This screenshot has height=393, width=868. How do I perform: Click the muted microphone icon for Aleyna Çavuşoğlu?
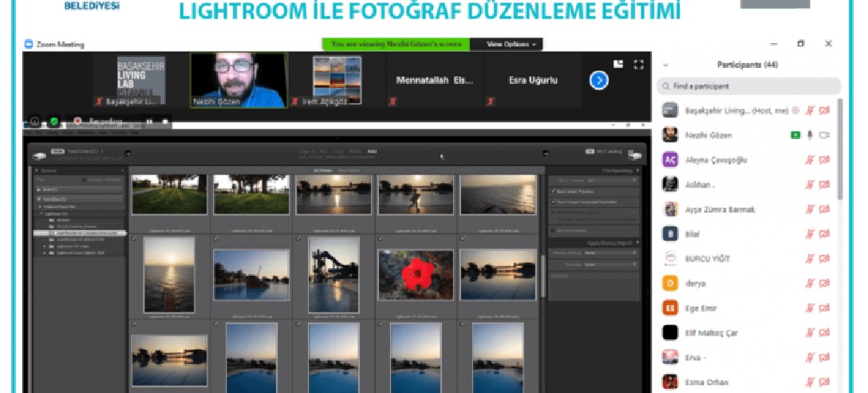coord(809,161)
